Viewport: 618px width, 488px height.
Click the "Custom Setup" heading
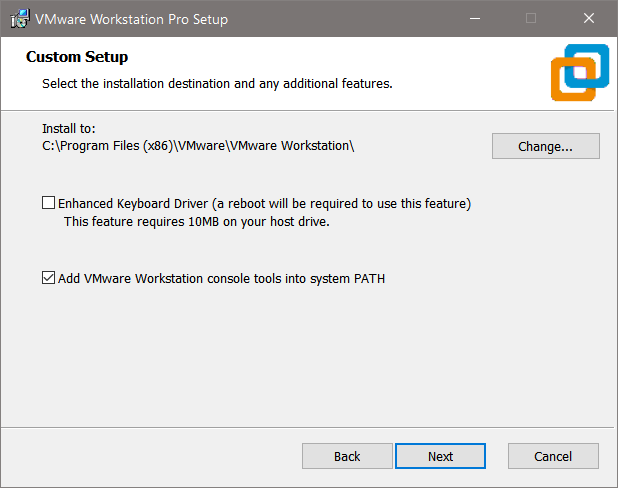(x=77, y=57)
